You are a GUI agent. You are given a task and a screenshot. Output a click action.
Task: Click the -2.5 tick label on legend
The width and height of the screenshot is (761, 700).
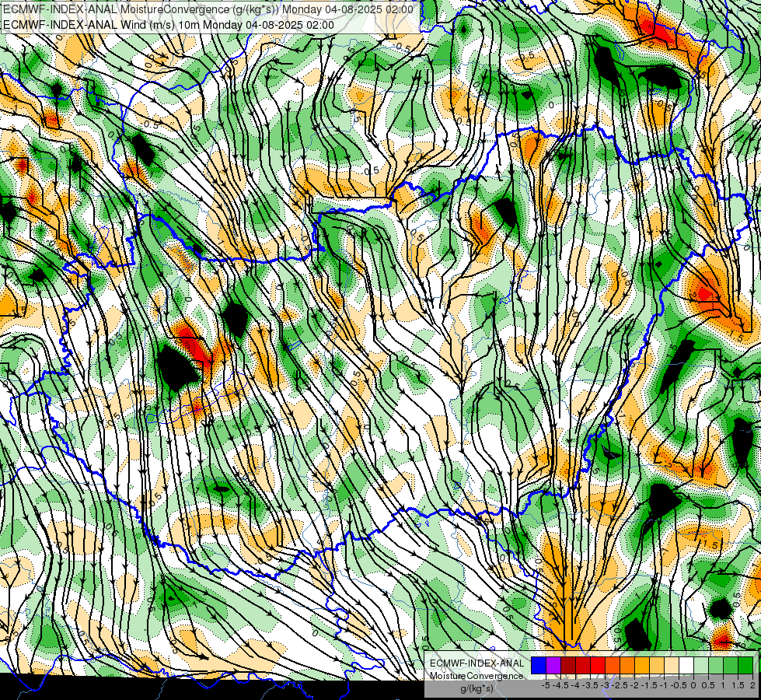coord(620,685)
